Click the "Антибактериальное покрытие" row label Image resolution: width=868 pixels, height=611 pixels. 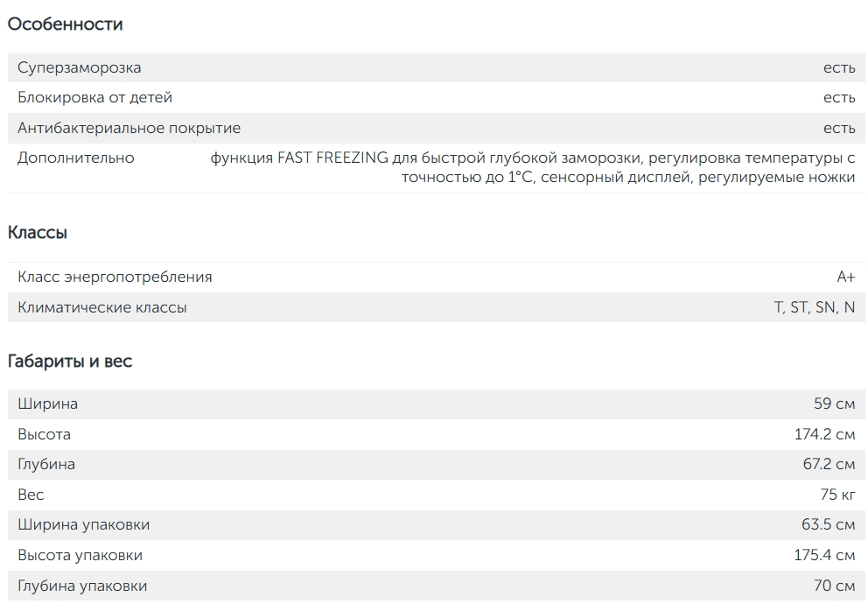coord(129,128)
